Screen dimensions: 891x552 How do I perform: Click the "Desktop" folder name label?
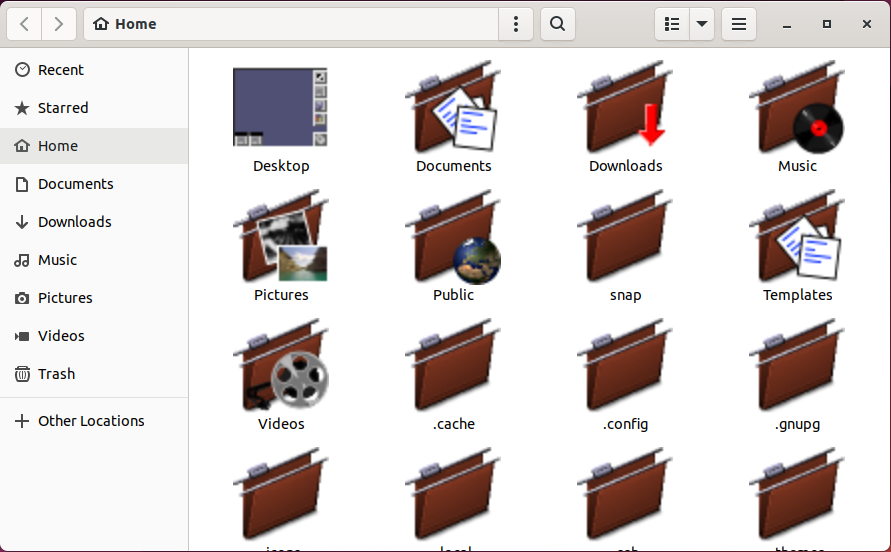(x=281, y=166)
